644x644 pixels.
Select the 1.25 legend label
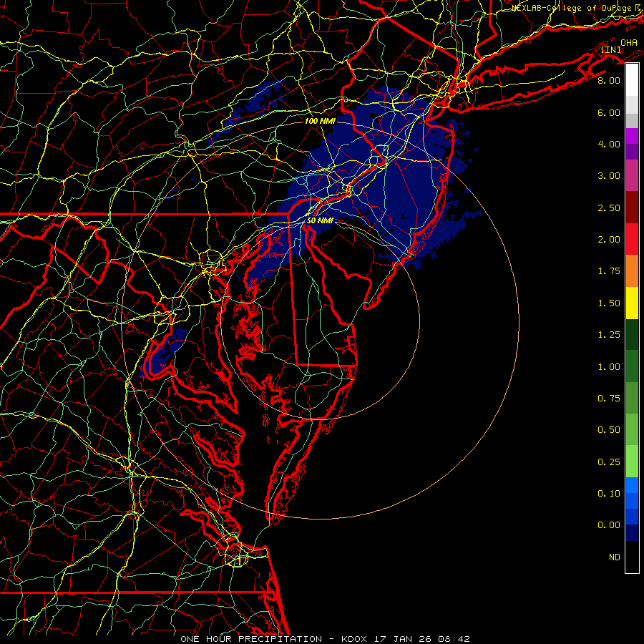(x=609, y=335)
